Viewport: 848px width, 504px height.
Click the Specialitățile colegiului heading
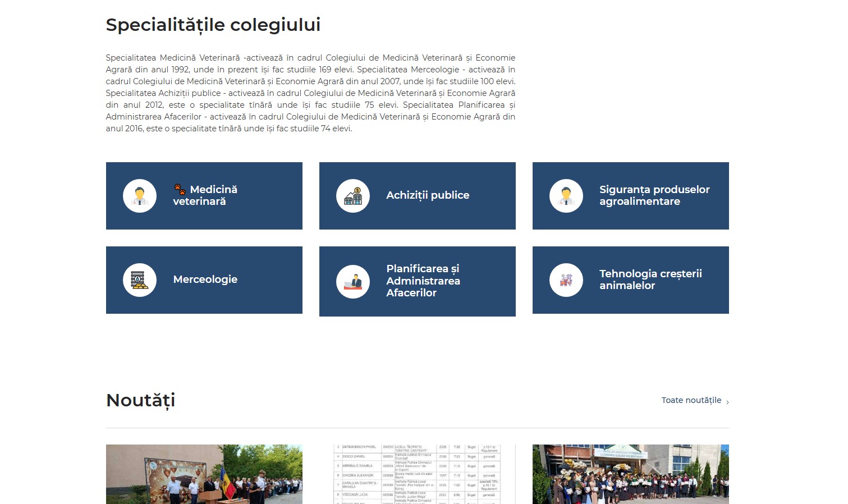pos(213,25)
